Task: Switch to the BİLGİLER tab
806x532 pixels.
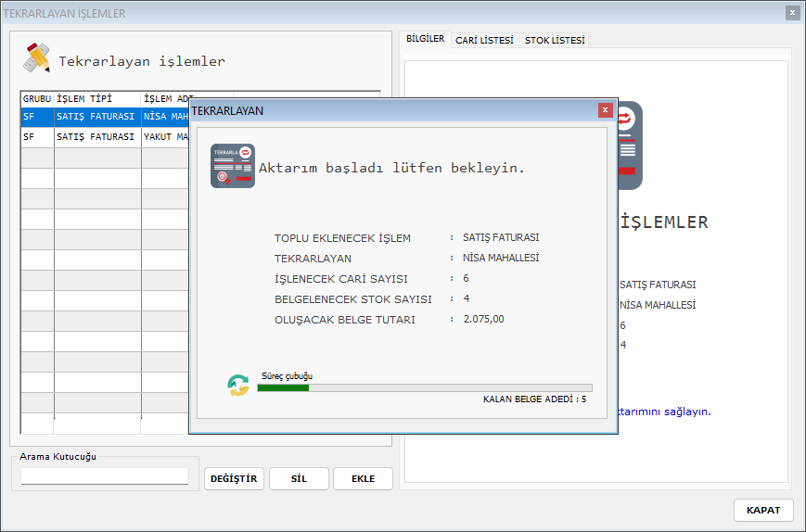Action: pos(426,40)
